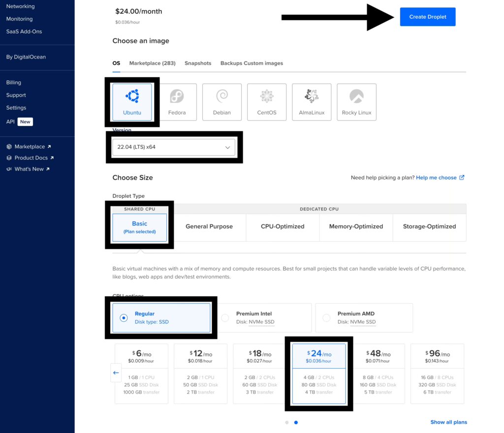Pick the CentOS image icon
This screenshot has height=433, width=504.
[267, 96]
